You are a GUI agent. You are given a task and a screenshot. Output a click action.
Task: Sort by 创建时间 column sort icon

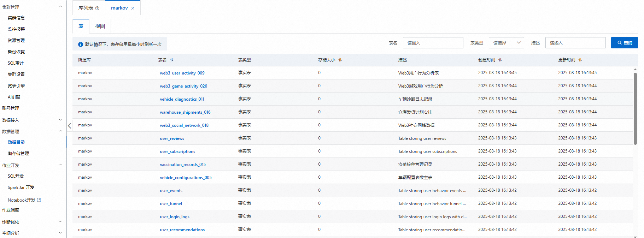pos(500,60)
